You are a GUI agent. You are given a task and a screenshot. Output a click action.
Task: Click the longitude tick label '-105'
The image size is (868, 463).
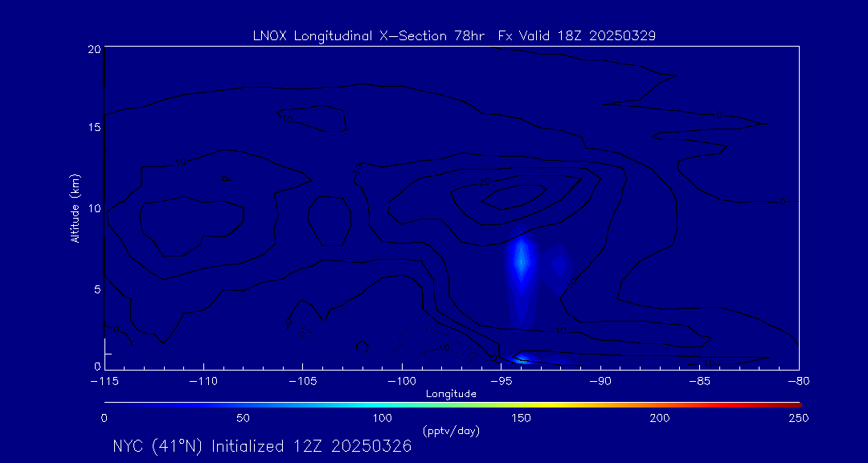303,381
